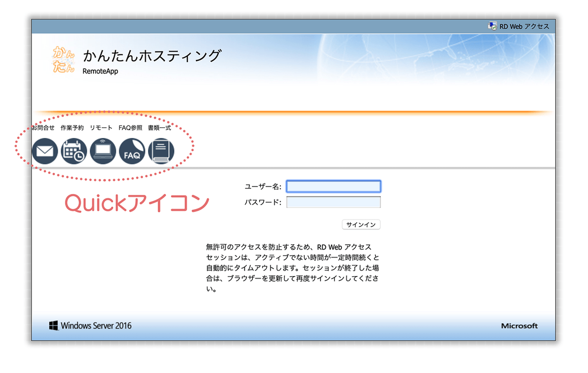The height and width of the screenshot is (373, 588).
Task: Click the orange かんたん logo
Action: tap(64, 60)
